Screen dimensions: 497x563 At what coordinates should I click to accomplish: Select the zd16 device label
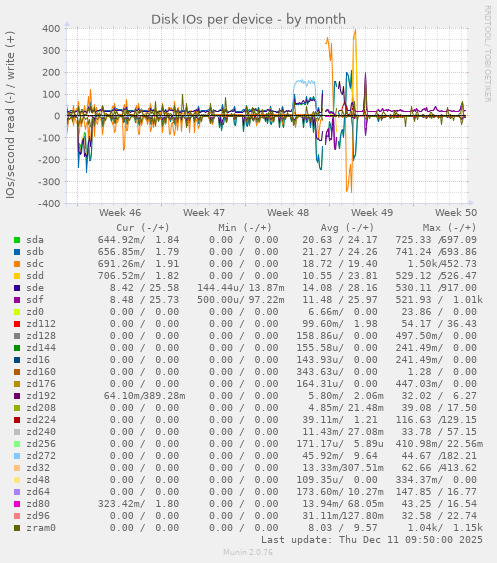(x=38, y=360)
